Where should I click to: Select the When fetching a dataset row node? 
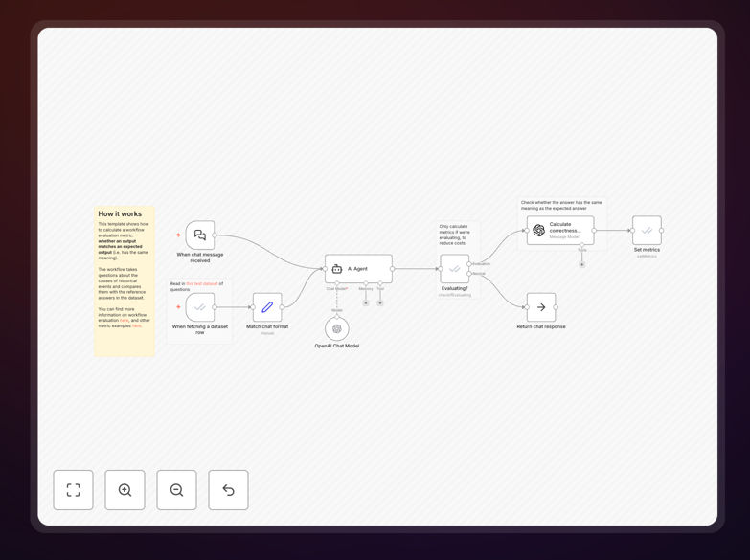(200, 307)
